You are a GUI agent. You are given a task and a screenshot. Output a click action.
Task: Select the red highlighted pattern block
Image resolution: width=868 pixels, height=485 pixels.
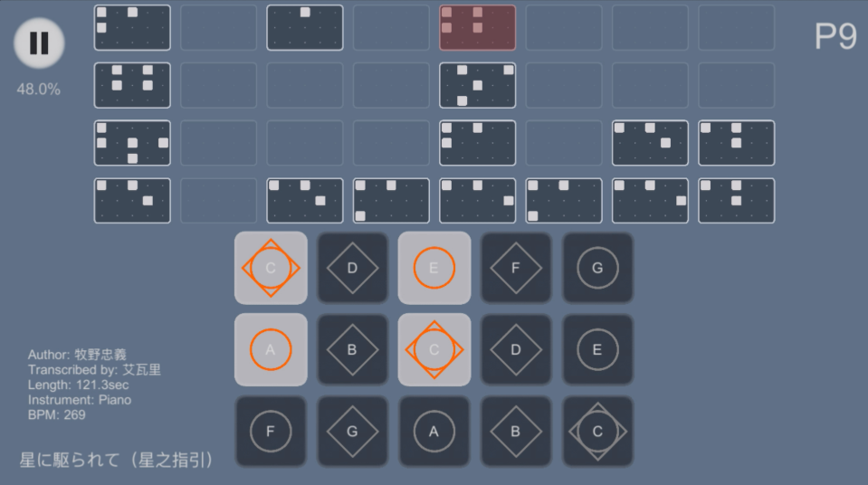(477, 28)
